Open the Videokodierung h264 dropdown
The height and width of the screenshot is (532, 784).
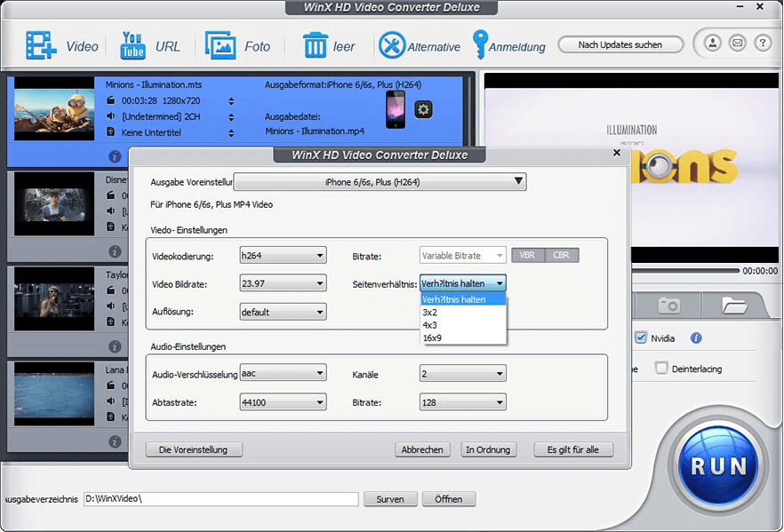283,255
